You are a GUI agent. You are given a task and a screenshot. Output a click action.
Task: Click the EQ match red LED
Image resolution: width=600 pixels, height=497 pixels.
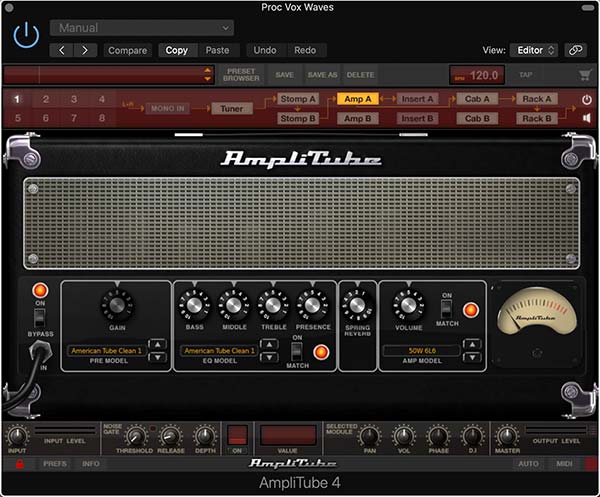[321, 352]
